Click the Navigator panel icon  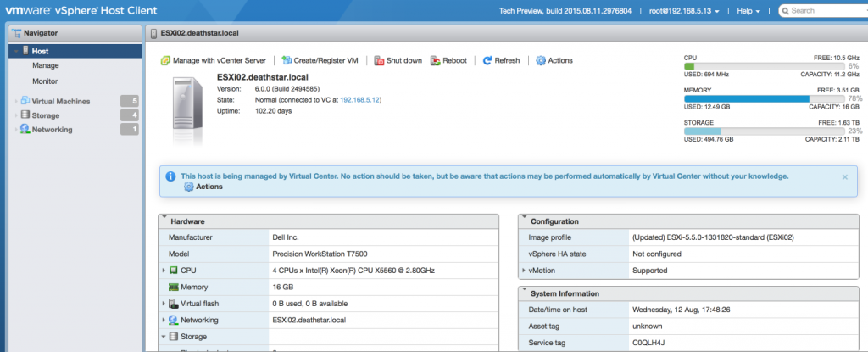click(x=17, y=33)
